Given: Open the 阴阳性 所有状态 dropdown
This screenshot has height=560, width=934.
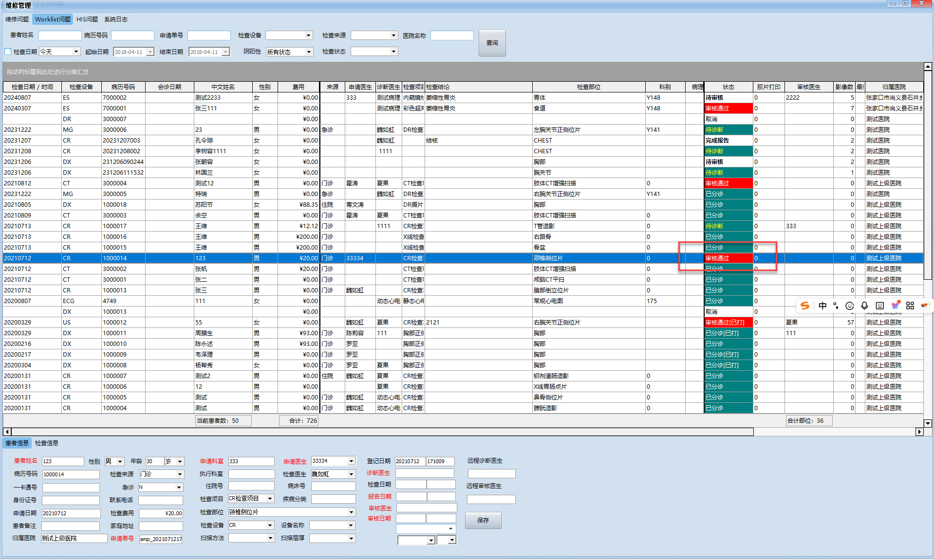Looking at the screenshot, I should coord(309,52).
